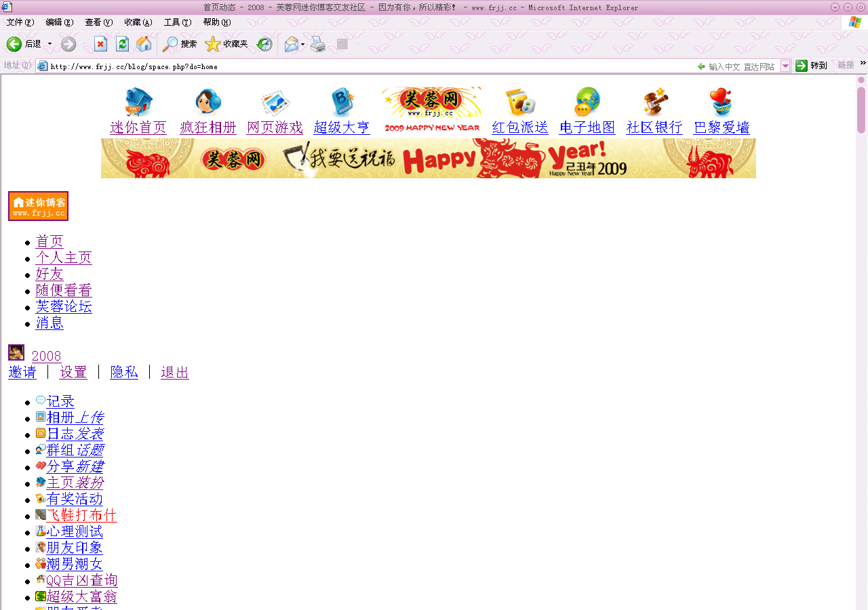This screenshot has width=868, height=610.
Task: Open the 芙蓉论坛 link
Action: click(64, 306)
